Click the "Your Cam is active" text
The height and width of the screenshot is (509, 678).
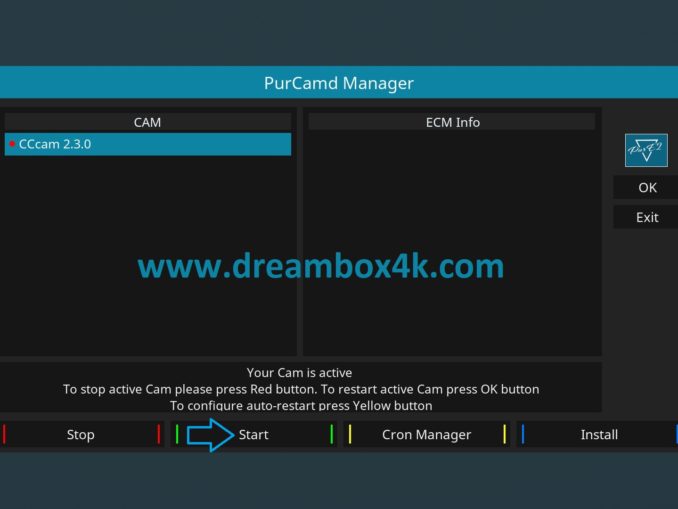point(299,373)
